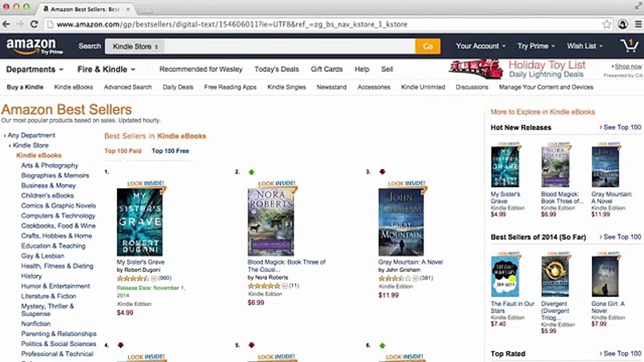Screen dimensions: 644x362
Task: Open the Kindle Store search category dropdown
Action: (x=135, y=46)
